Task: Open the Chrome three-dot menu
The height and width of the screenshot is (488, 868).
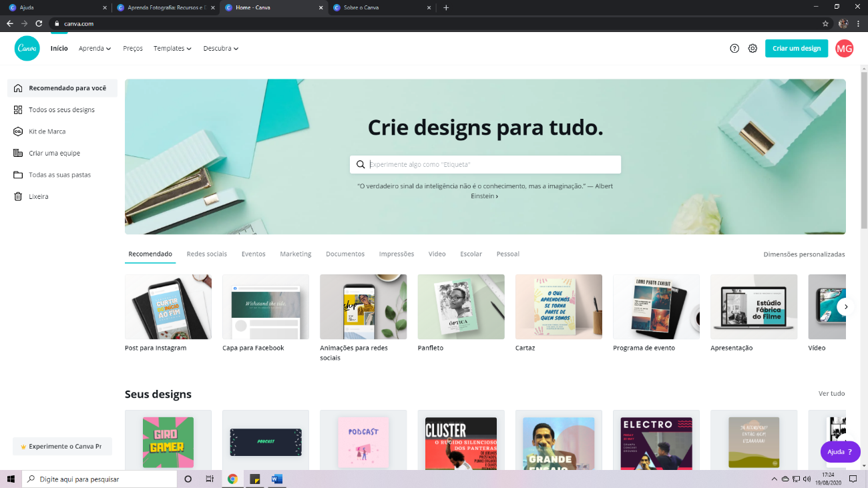Action: tap(859, 23)
